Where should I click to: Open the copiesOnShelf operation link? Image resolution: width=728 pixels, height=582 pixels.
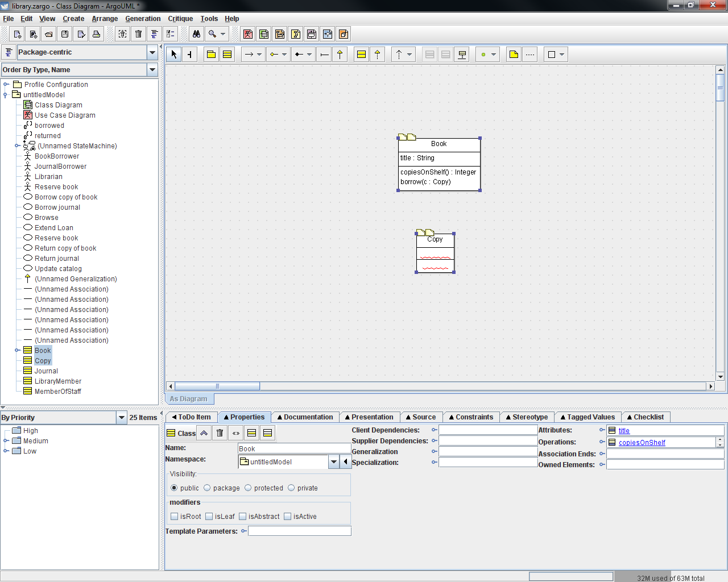coord(642,443)
